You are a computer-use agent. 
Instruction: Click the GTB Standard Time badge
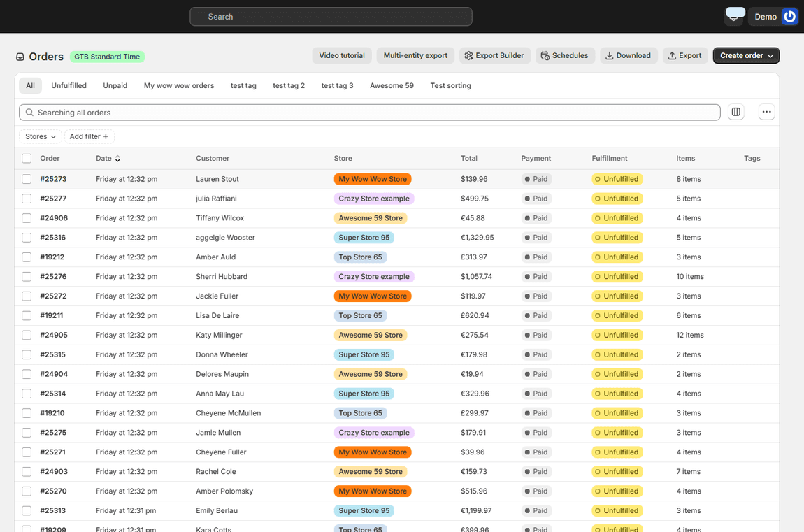pos(107,57)
